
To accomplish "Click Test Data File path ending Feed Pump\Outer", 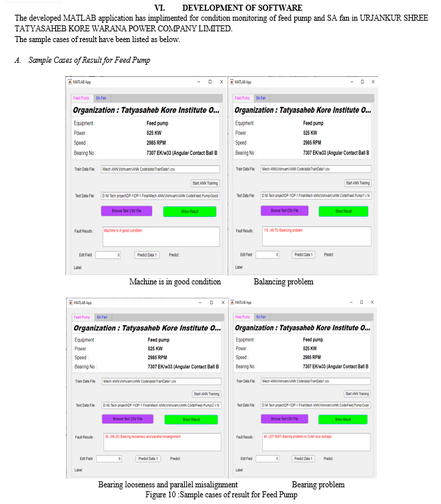I will click(316, 405).
